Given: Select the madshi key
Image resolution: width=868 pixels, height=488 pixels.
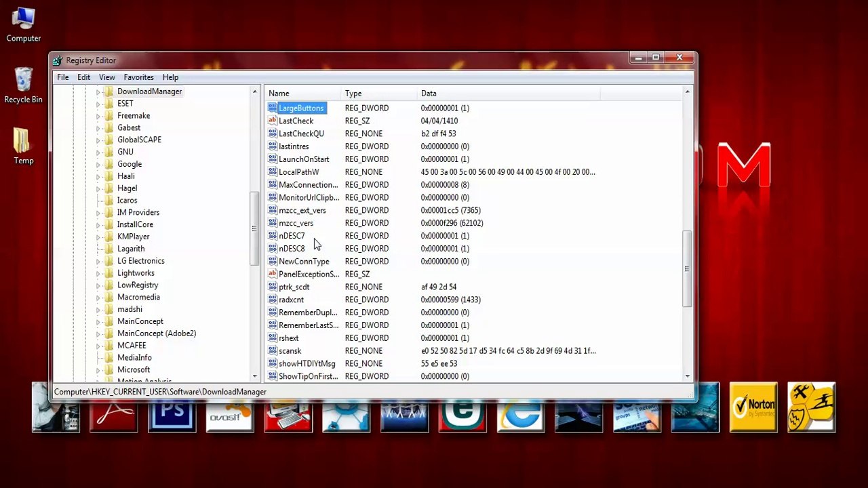Looking at the screenshot, I should click(x=130, y=309).
